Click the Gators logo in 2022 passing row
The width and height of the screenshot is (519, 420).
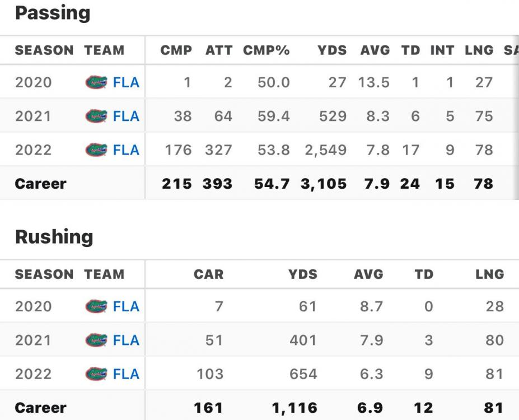point(96,150)
